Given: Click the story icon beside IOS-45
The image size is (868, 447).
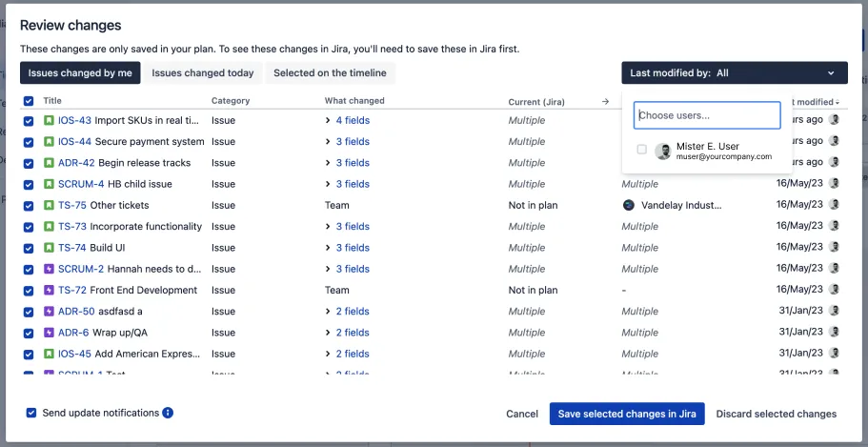Looking at the screenshot, I should [49, 354].
